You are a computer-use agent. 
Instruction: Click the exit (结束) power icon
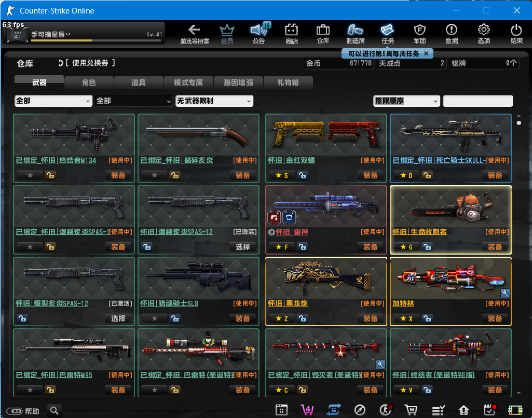click(516, 34)
